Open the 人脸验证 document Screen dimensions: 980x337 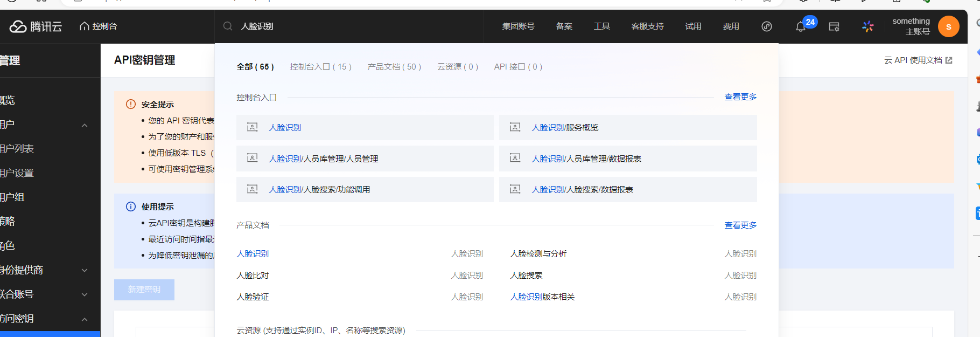(253, 297)
